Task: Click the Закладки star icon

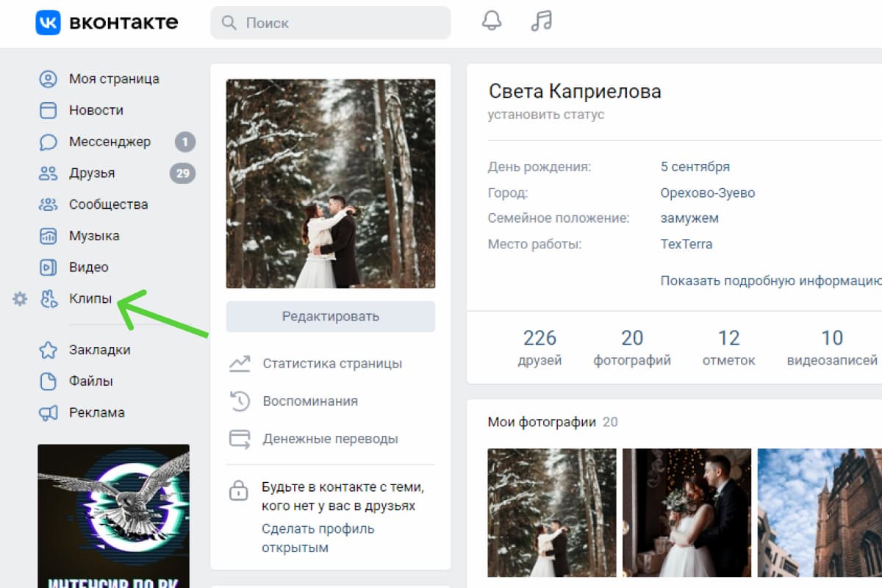Action: coord(48,350)
